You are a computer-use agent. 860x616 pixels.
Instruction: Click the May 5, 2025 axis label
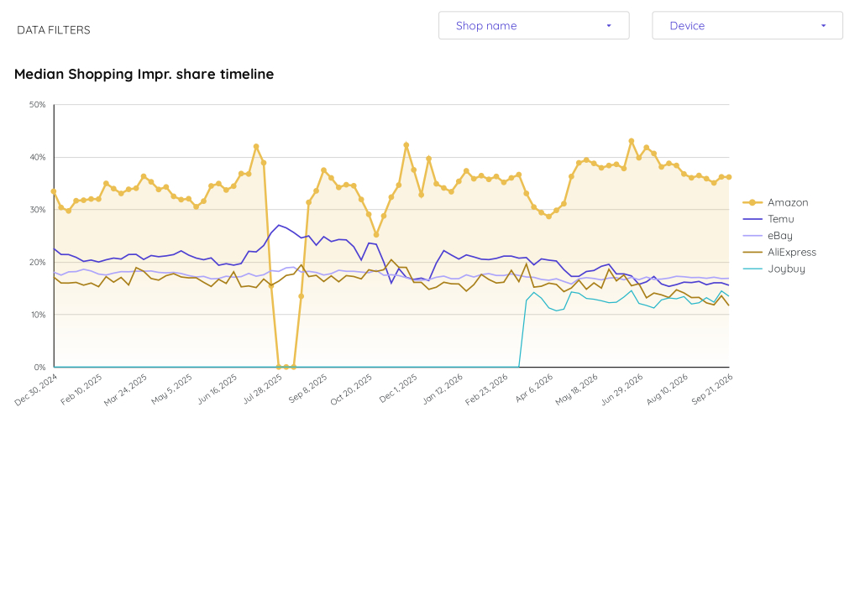[171, 389]
